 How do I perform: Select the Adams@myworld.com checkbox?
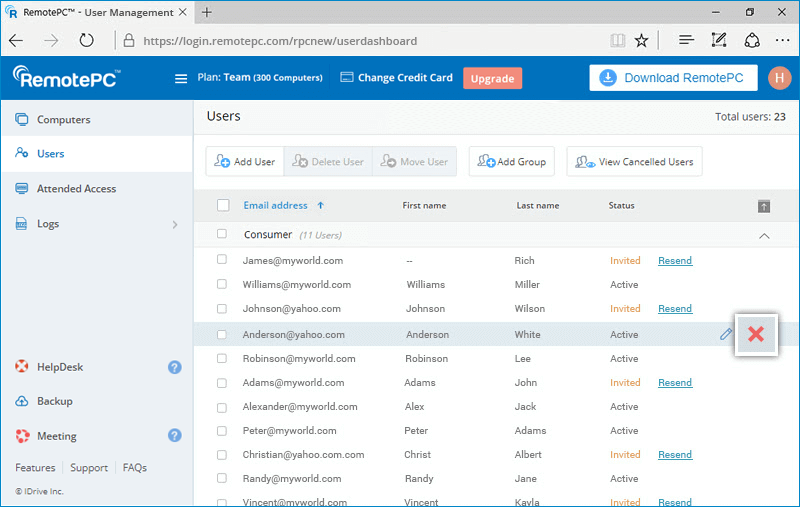(221, 383)
